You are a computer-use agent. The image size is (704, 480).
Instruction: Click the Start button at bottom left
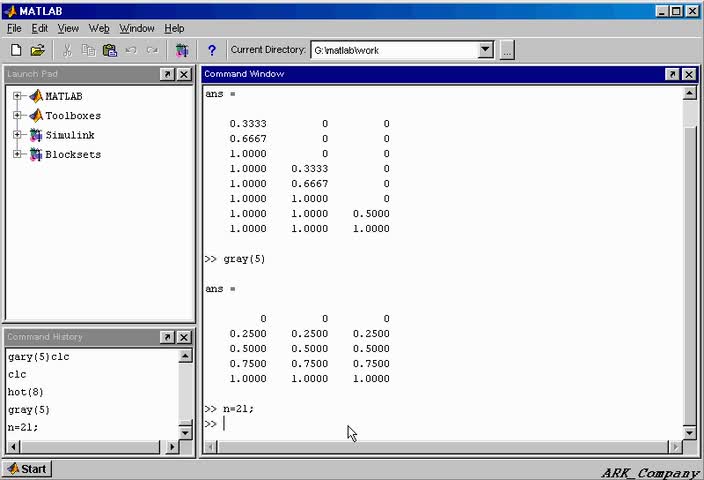[27, 469]
